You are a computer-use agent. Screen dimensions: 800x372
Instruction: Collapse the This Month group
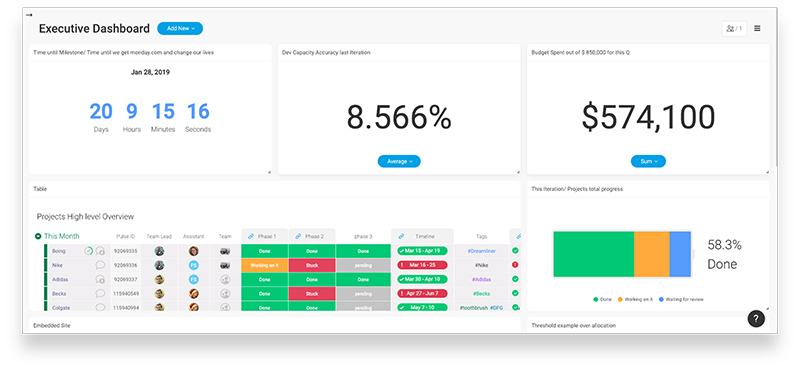[x=38, y=236]
